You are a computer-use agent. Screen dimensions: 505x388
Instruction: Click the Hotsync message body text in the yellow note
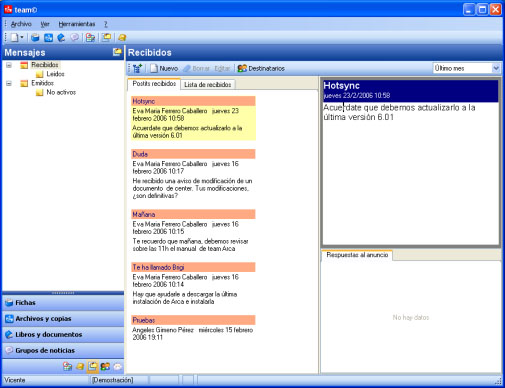tap(187, 132)
